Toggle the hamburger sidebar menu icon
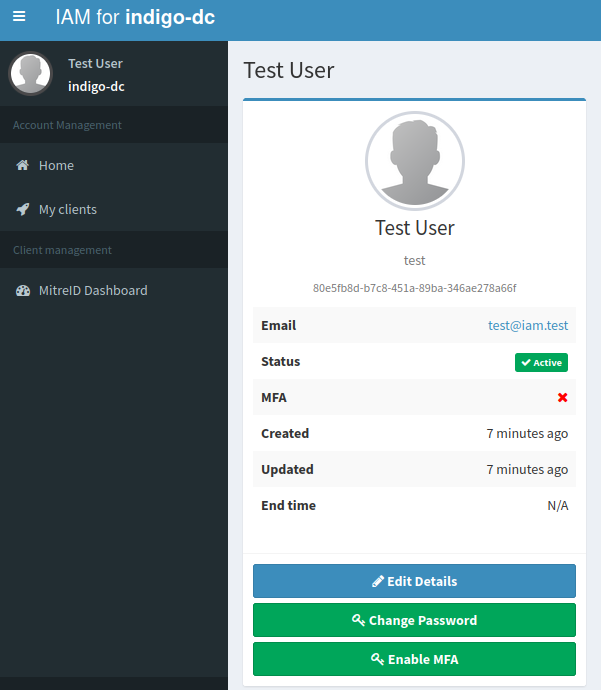 [19, 17]
